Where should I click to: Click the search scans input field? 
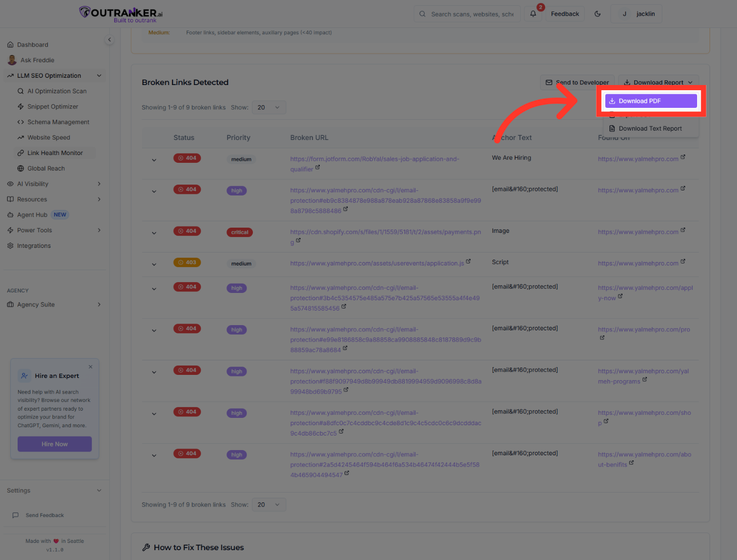pos(472,14)
